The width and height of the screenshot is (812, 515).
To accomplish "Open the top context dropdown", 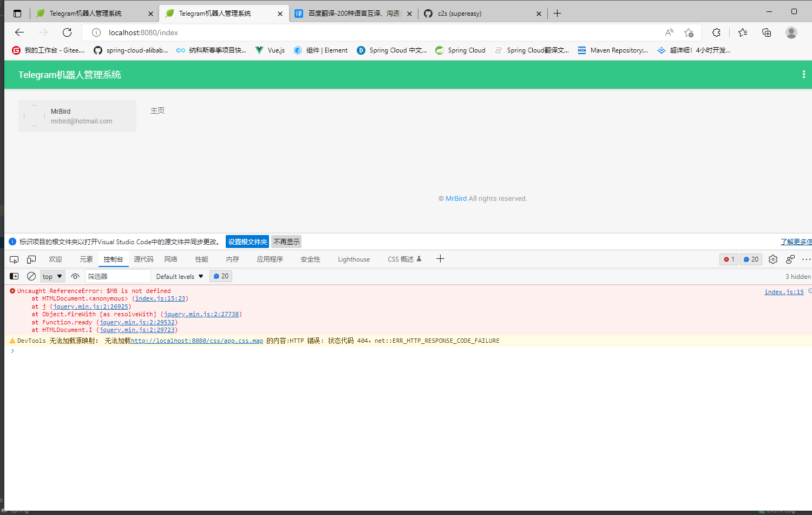I will coord(53,276).
